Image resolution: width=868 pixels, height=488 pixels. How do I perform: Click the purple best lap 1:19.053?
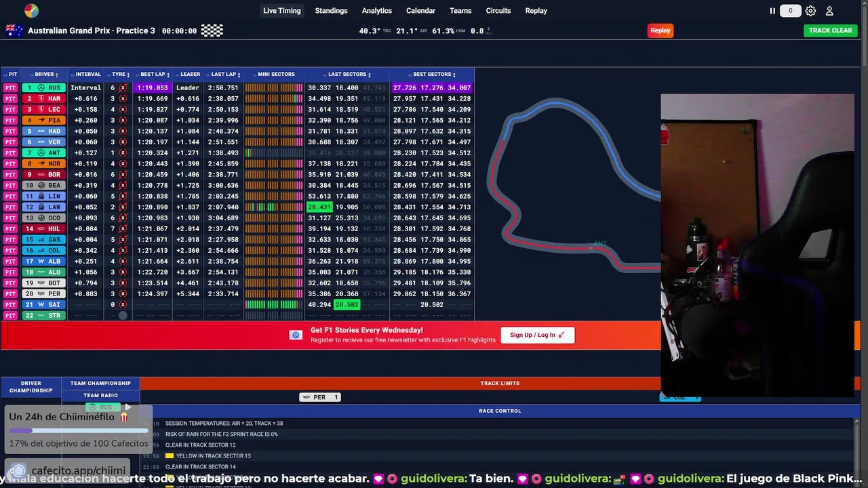tap(153, 88)
